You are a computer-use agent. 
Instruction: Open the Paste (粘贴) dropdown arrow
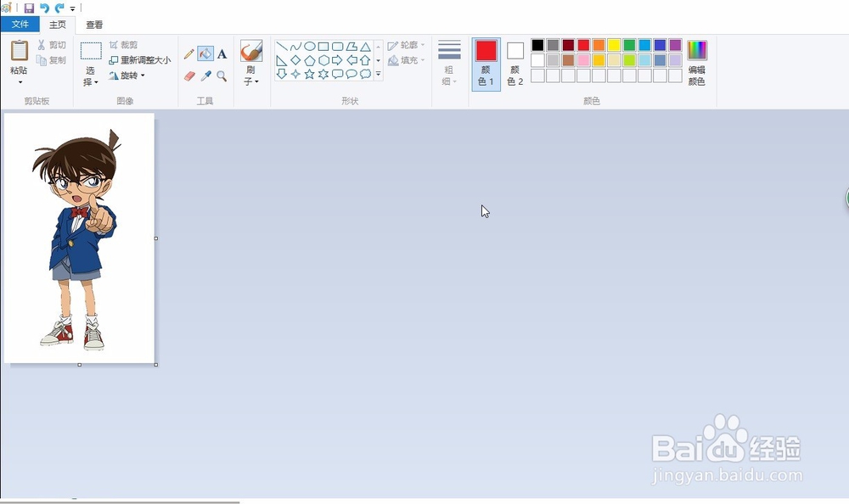20,82
